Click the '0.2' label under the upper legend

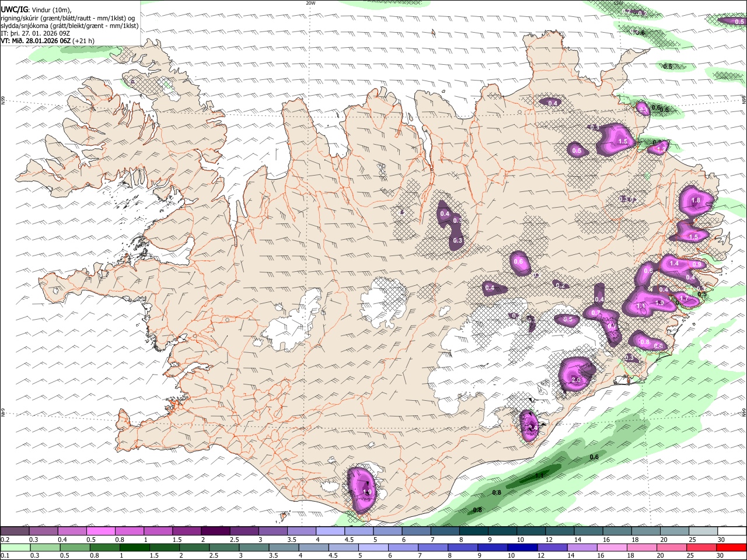[x=5, y=540]
